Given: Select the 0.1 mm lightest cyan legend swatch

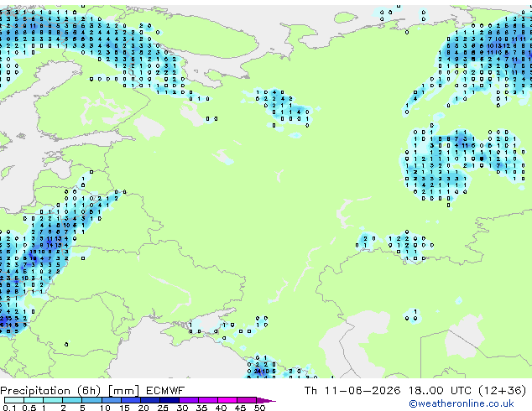Looking at the screenshot, I should click(14, 400).
